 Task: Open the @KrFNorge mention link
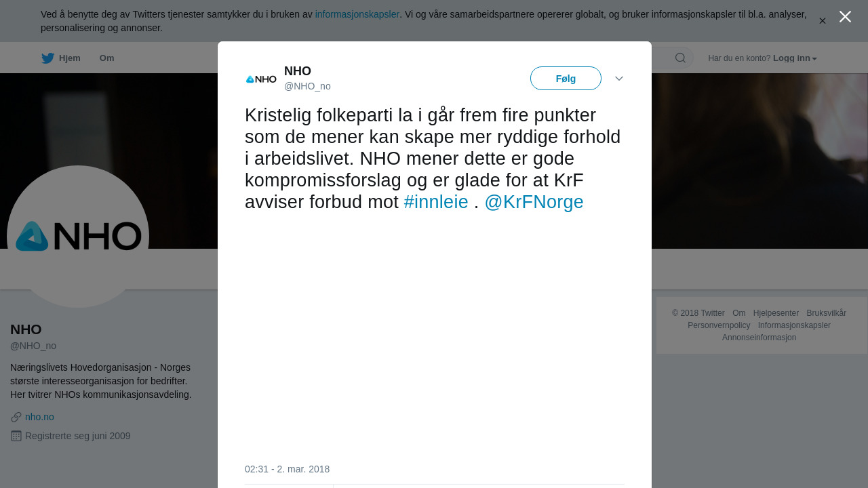click(534, 202)
